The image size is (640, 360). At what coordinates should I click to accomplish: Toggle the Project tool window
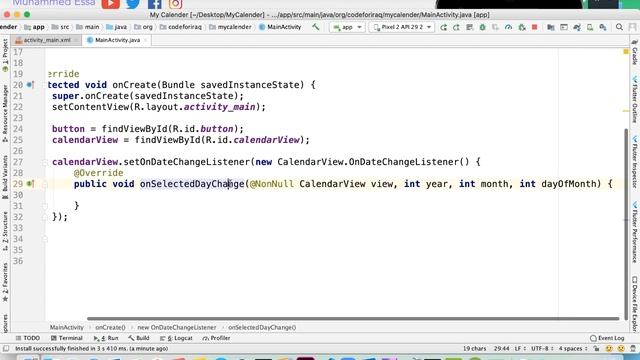5,56
